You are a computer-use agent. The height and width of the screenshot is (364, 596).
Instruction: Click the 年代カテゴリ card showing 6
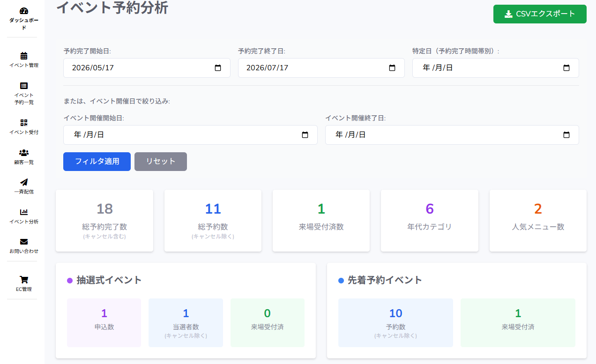tap(430, 221)
